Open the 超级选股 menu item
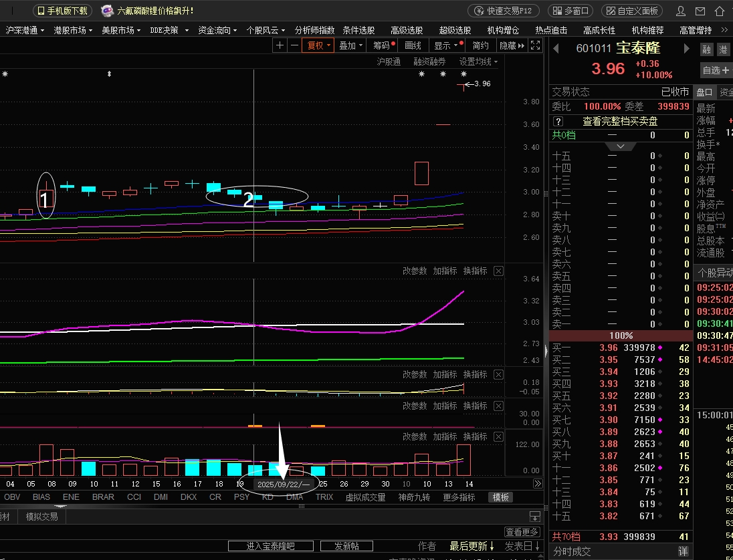Viewport: 733px width, 560px height. click(x=455, y=30)
